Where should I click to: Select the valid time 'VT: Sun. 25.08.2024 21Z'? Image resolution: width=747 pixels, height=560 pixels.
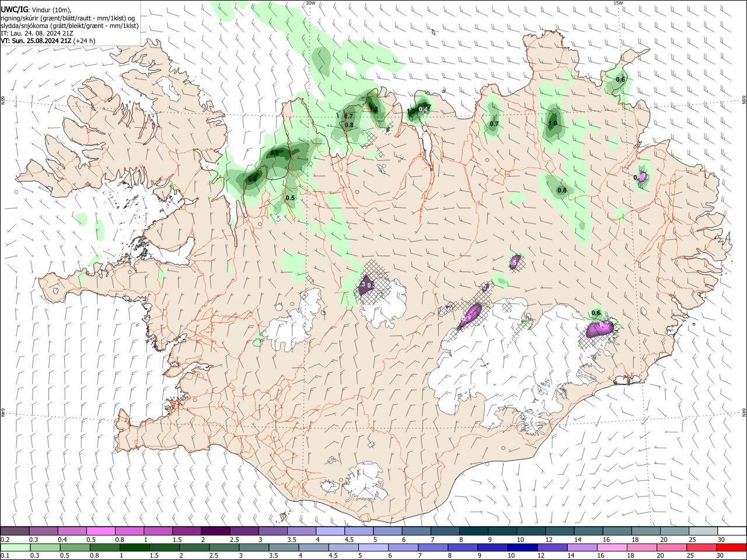click(36, 41)
